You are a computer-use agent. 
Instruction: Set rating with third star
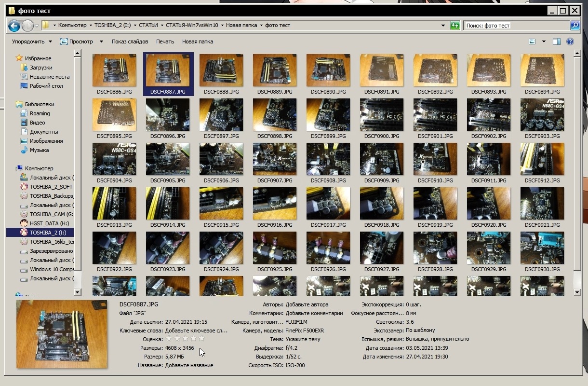pos(186,339)
